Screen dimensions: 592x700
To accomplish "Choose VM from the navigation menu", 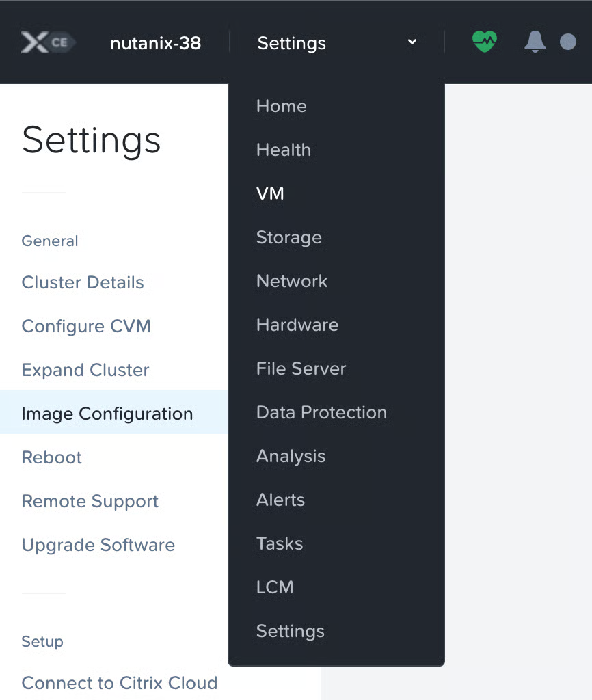I will [270, 193].
